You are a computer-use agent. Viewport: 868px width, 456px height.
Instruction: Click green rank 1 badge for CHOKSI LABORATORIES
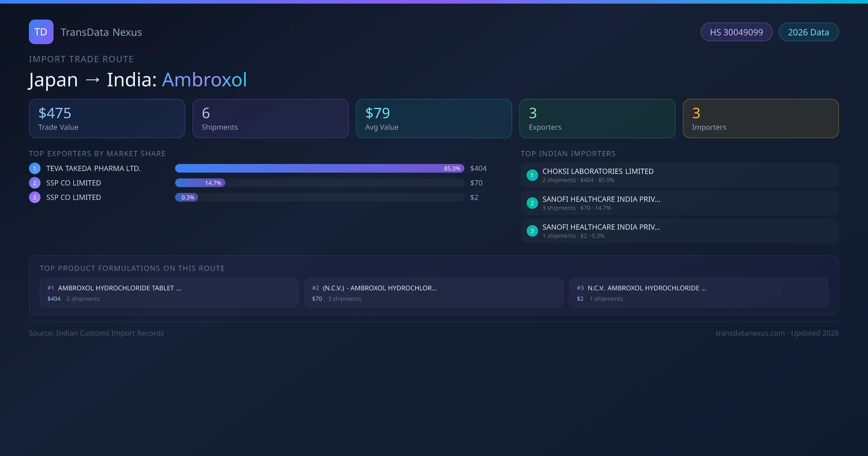(x=532, y=175)
